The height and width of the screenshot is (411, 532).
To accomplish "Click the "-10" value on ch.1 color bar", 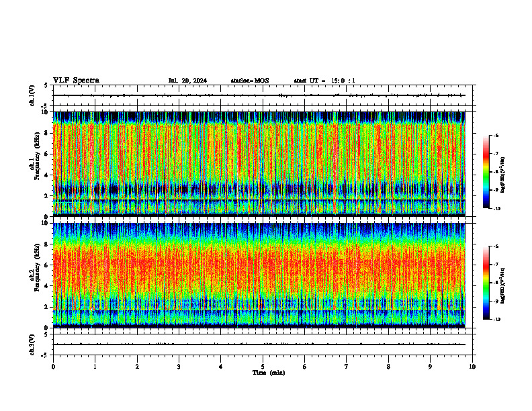I will [496, 209].
